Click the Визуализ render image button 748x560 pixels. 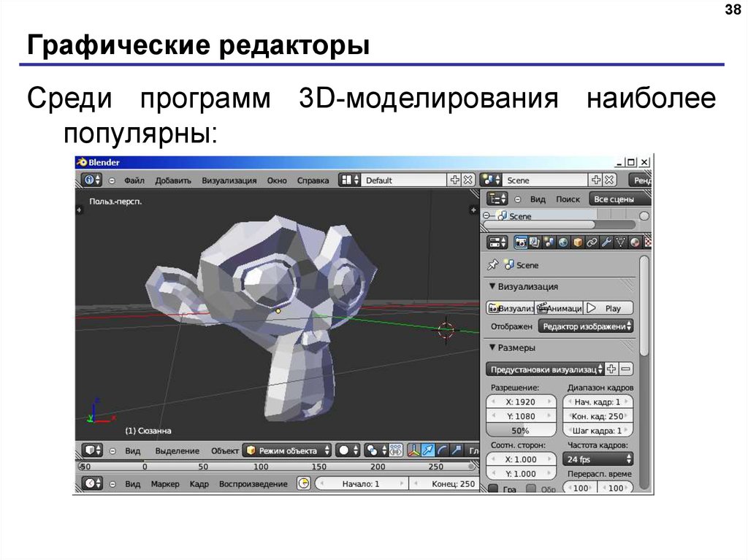point(511,308)
